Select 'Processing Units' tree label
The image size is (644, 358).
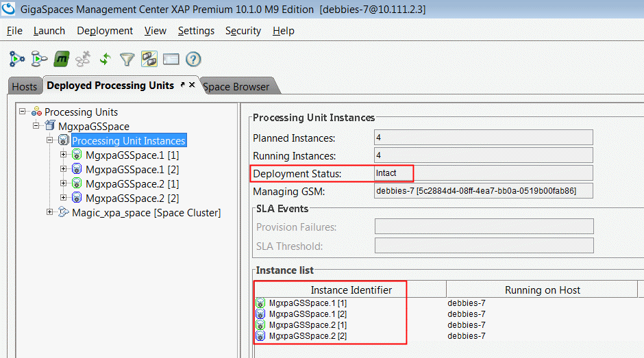pos(81,112)
